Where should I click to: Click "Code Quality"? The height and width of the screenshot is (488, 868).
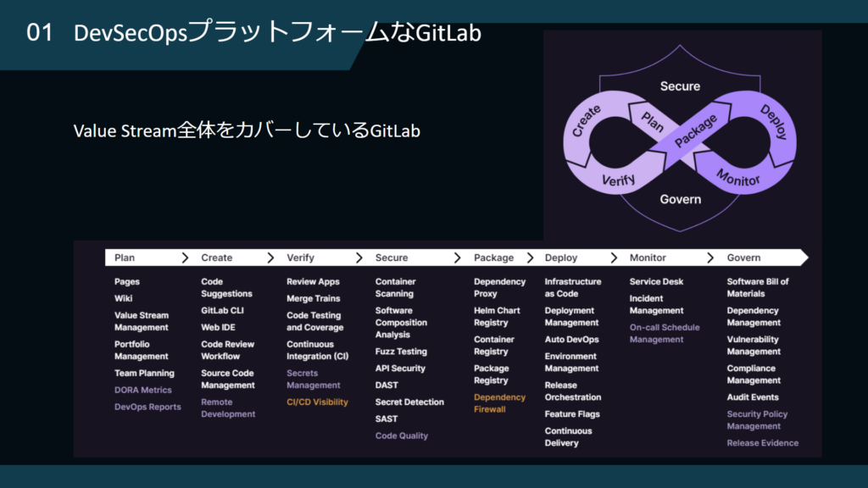pyautogui.click(x=401, y=436)
